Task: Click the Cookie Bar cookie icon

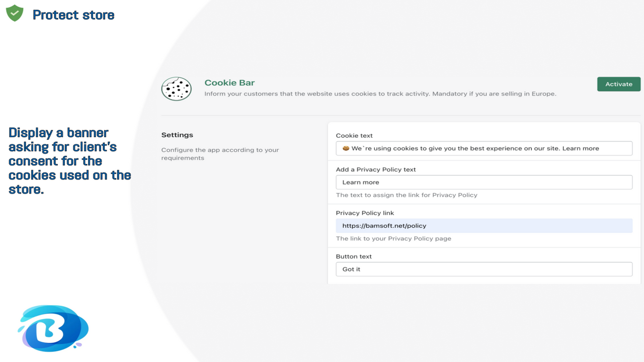Action: click(x=176, y=89)
